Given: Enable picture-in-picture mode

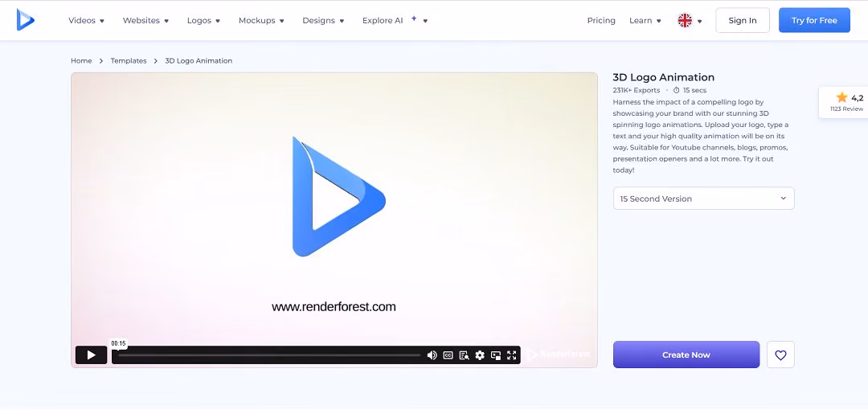Looking at the screenshot, I should coord(496,355).
